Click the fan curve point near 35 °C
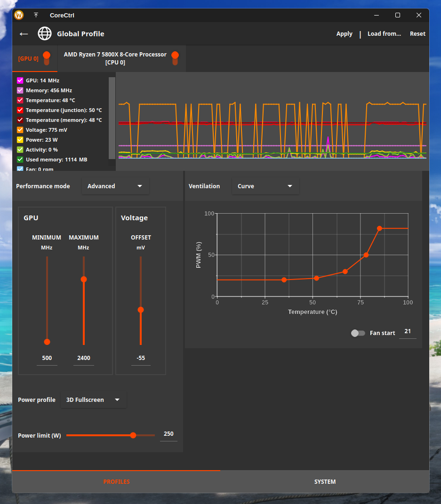The width and height of the screenshot is (441, 504). click(284, 280)
